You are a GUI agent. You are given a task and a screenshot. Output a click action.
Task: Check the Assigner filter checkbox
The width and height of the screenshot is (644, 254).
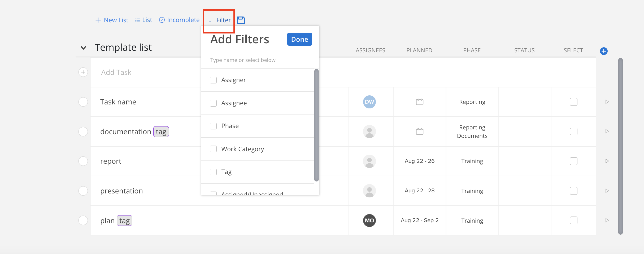(213, 80)
